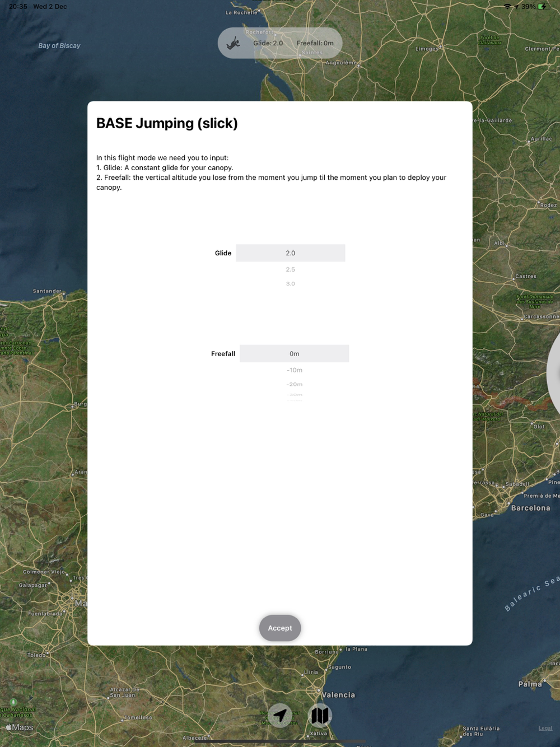This screenshot has height=747, width=560.
Task: Tap the Wi-Fi status icon
Action: [x=507, y=7]
